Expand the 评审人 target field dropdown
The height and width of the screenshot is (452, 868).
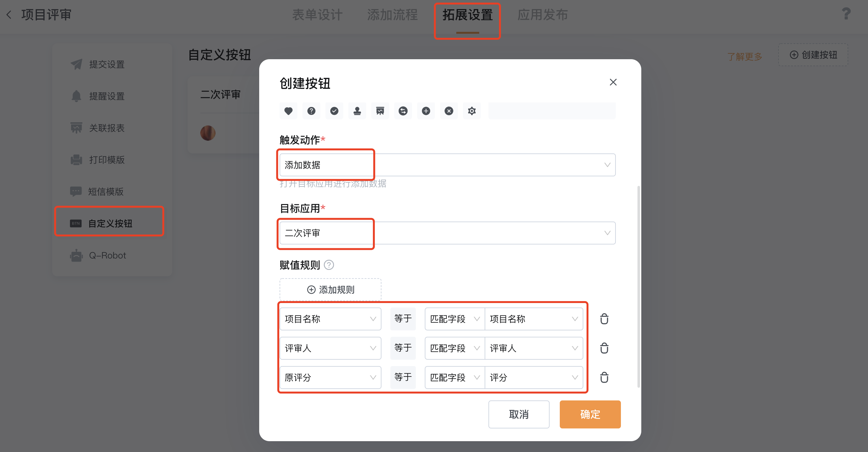330,348
